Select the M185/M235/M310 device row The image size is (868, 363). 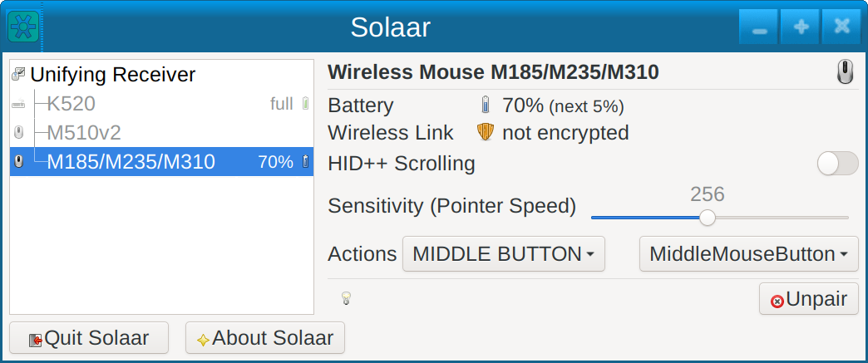tap(131, 162)
